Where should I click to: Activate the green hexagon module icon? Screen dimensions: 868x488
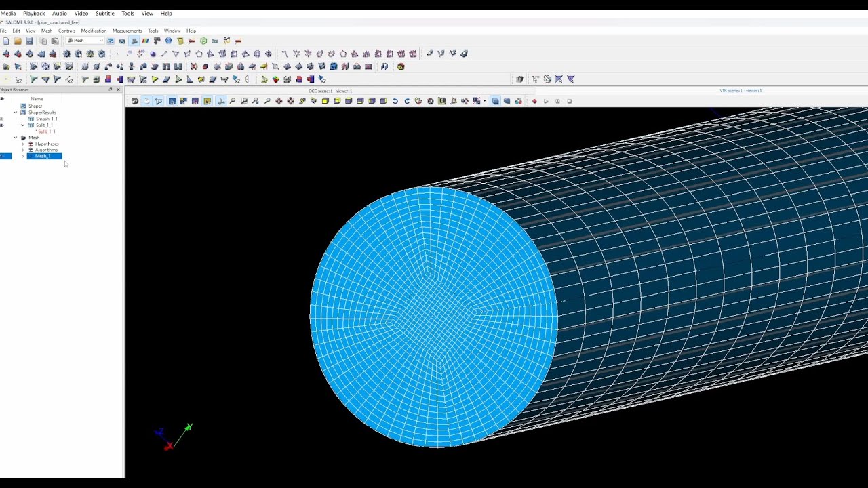pyautogui.click(x=203, y=41)
